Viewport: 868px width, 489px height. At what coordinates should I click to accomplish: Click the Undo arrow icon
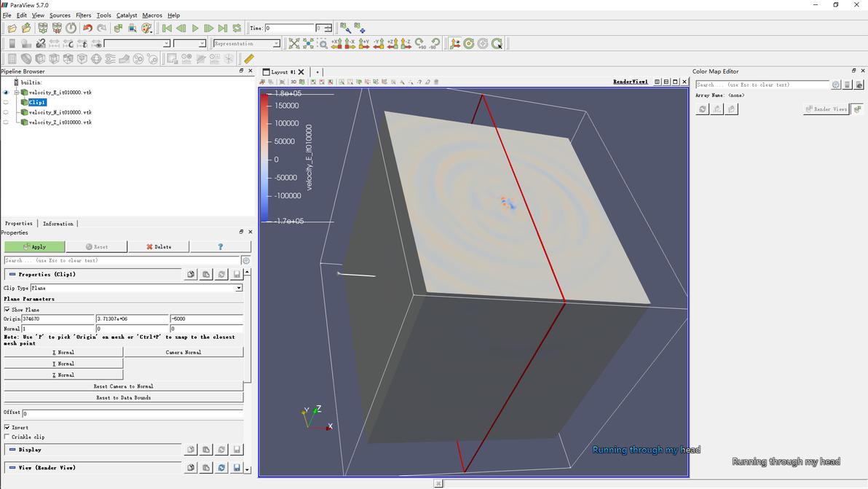87,28
